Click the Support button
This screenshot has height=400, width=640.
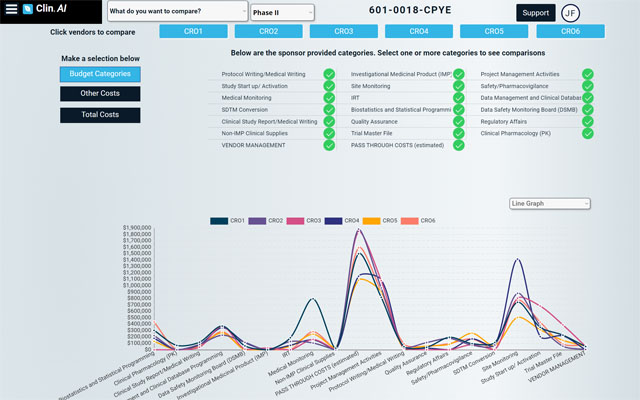pyautogui.click(x=535, y=13)
